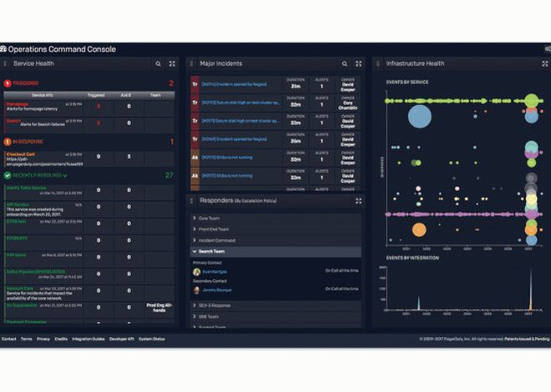This screenshot has height=392, width=551.
Task: Click the Responders panel drag handle
Action: 191,201
